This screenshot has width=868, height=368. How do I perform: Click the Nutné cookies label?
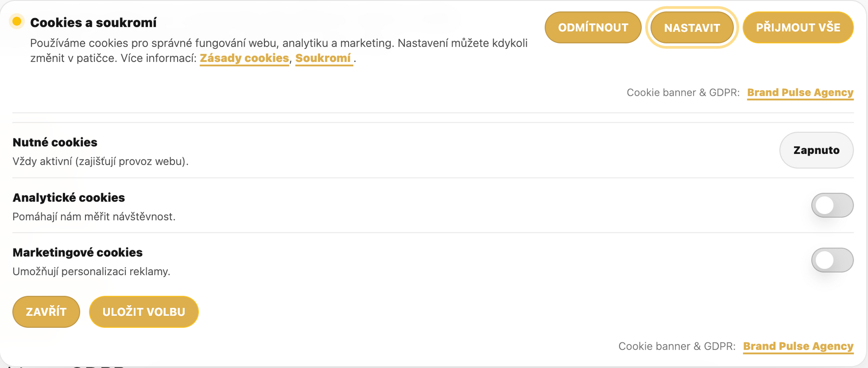(55, 142)
